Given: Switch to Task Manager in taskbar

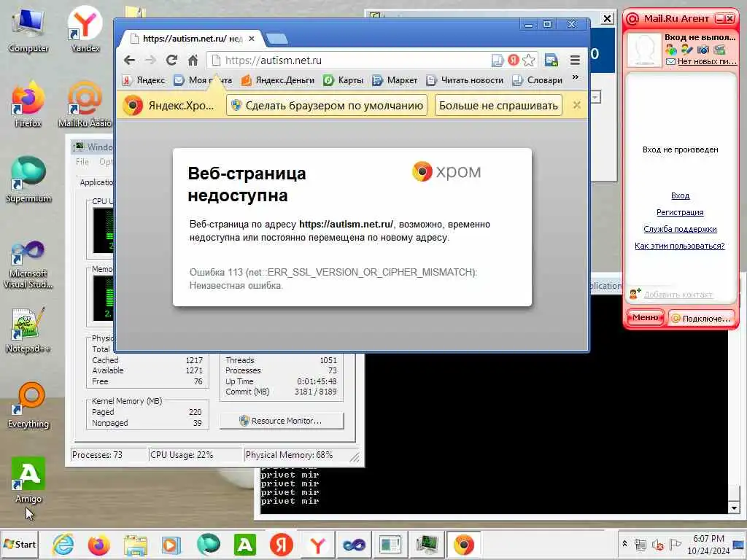Looking at the screenshot, I should point(427,545).
